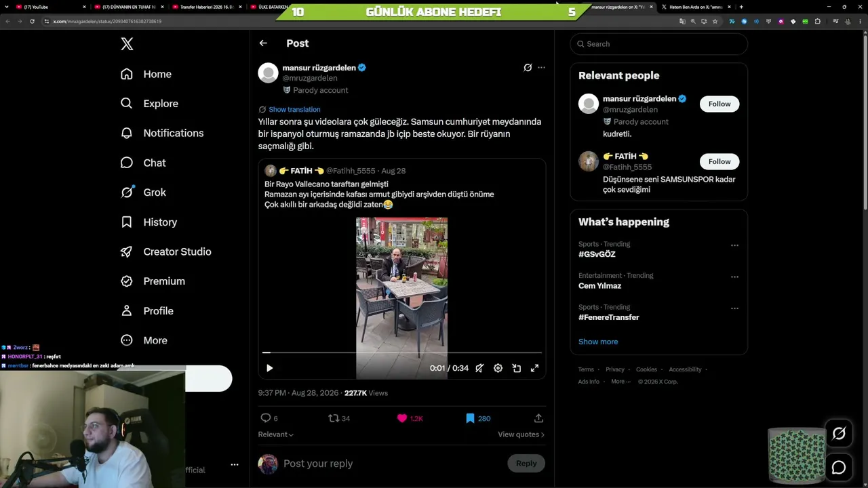Viewport: 868px width, 488px height.
Task: Open Home from the sidebar
Action: tap(146, 74)
